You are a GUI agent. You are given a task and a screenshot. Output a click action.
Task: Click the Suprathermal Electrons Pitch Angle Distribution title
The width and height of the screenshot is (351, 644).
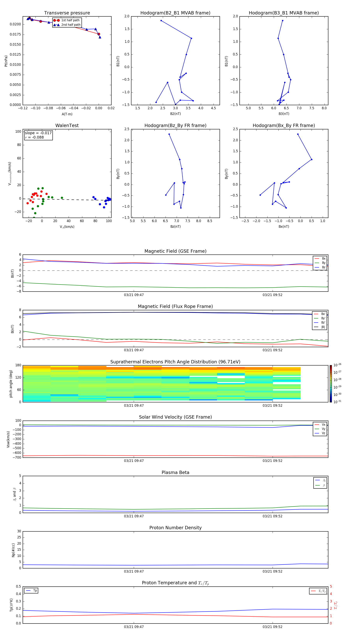coord(175,362)
